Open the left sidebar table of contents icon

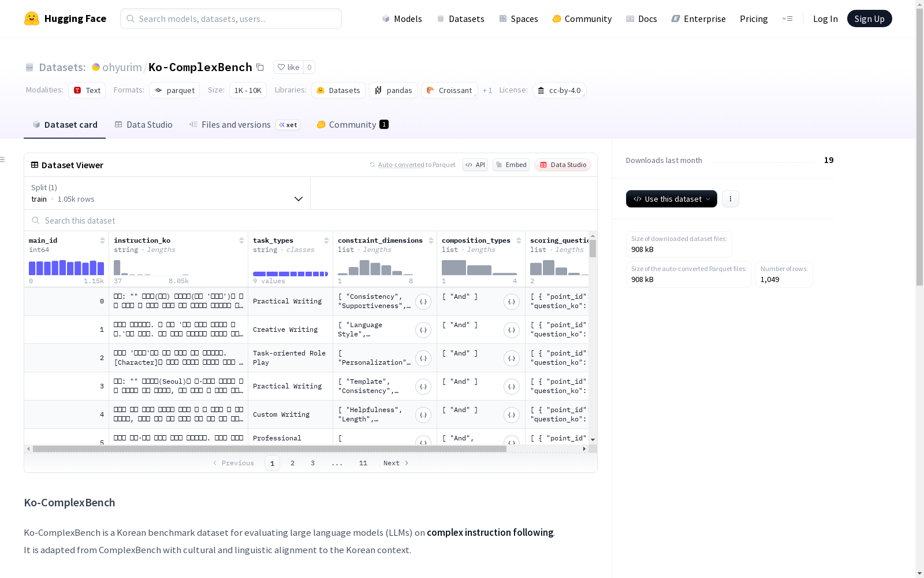(x=3, y=160)
